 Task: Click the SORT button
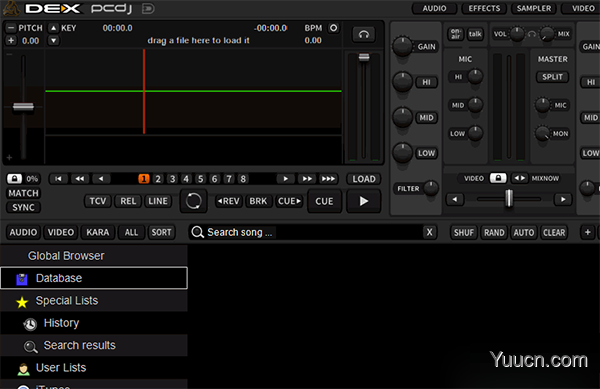tap(161, 232)
